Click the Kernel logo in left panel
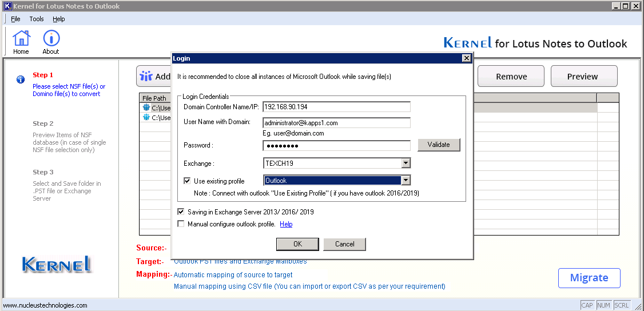 (x=57, y=264)
